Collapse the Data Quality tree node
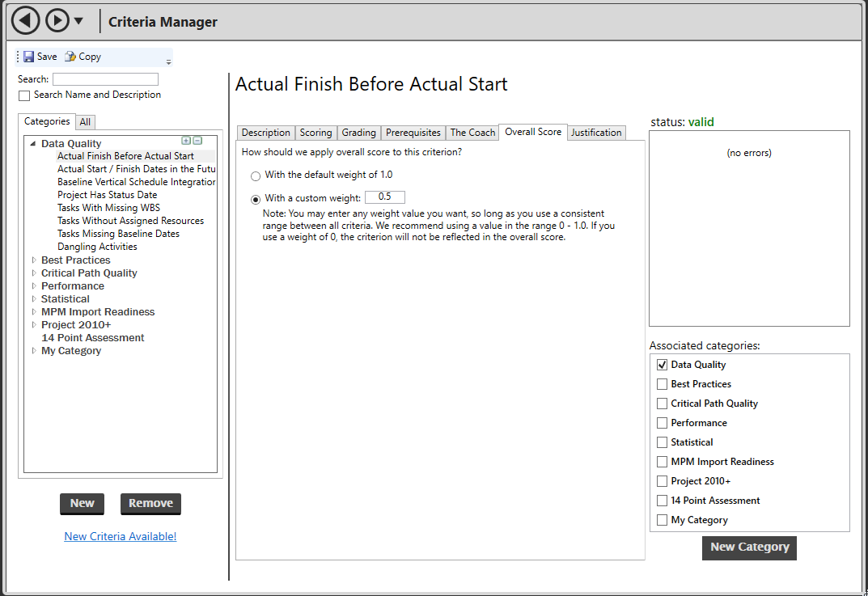The width and height of the screenshot is (868, 596). click(x=33, y=144)
